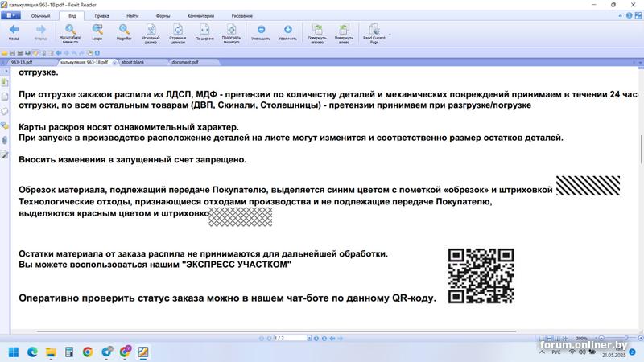
Task: Open Google Chrome from the taskbar
Action: (88, 352)
